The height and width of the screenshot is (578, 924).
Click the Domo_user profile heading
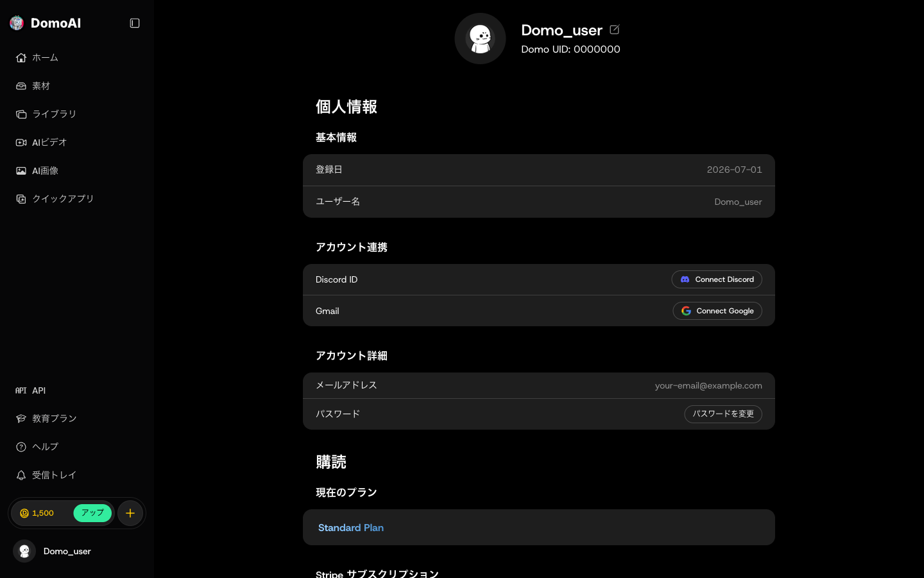[561, 30]
